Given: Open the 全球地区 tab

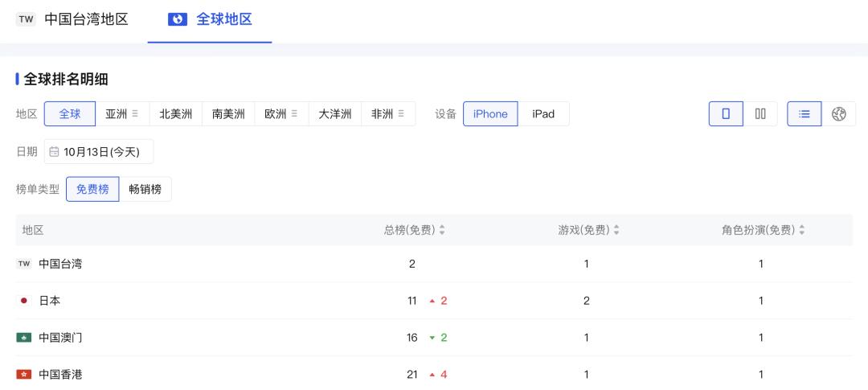Looking at the screenshot, I should tap(211, 19).
